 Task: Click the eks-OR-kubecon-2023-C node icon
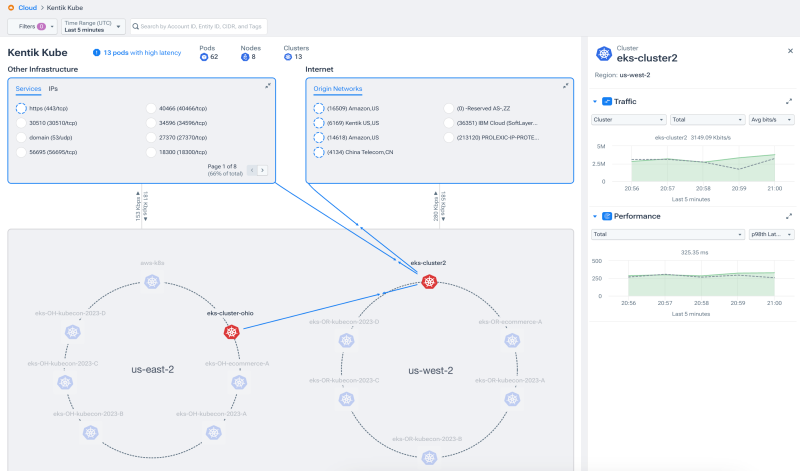(346, 399)
